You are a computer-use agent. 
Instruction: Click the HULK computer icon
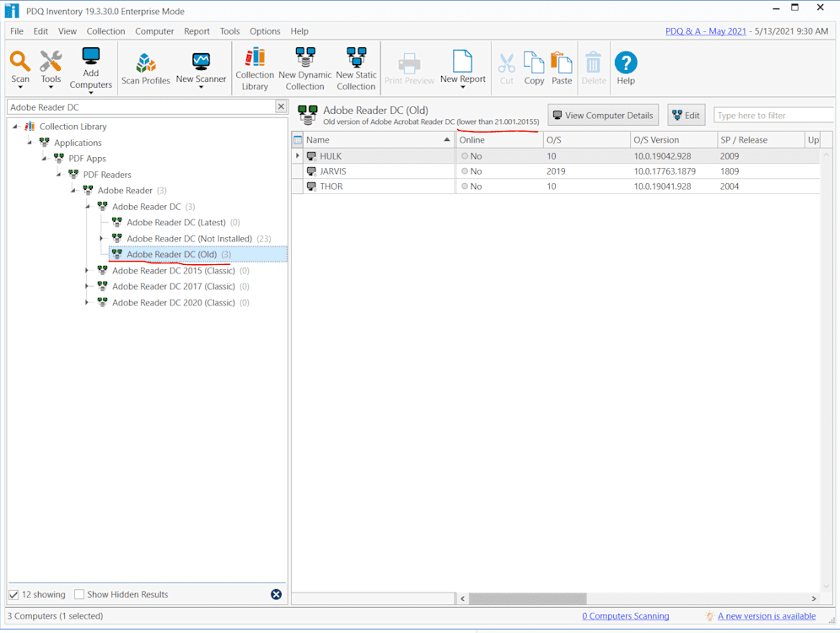point(311,156)
